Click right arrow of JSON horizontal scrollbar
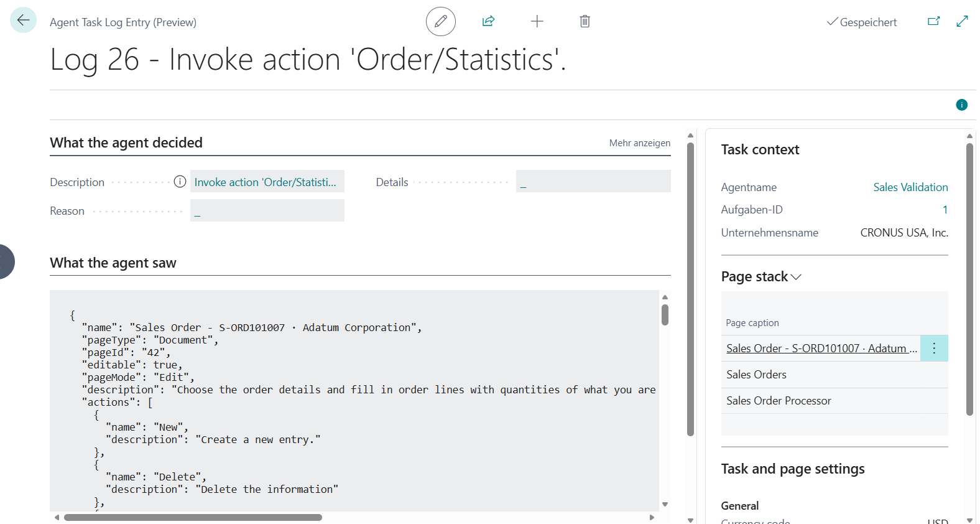 (652, 517)
